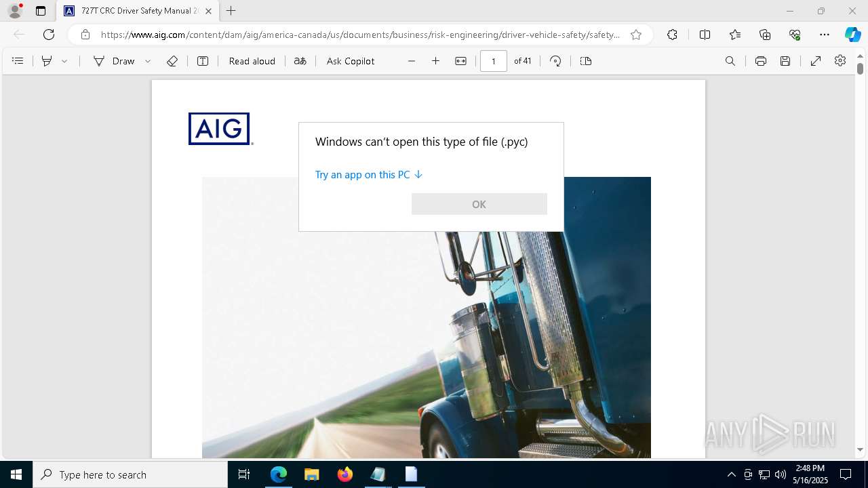Viewport: 868px width, 488px height.
Task: Show PDF table of contents
Action: click(18, 61)
